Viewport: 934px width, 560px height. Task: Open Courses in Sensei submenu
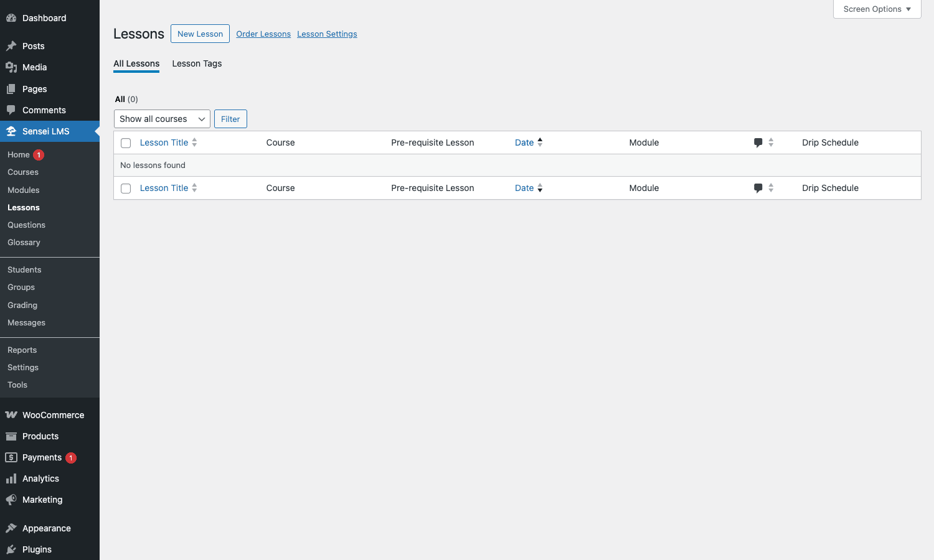click(x=23, y=172)
